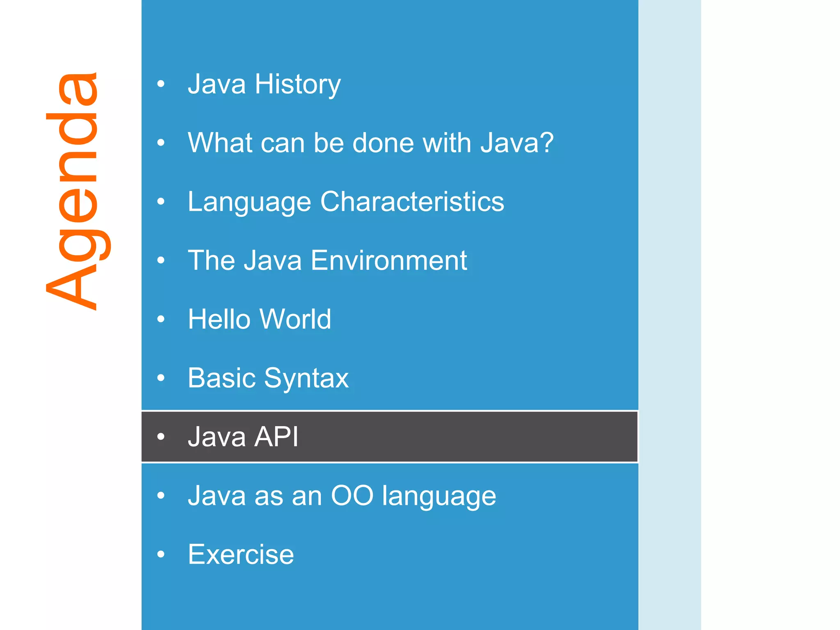Click the 'Java History' agenda item
The height and width of the screenshot is (630, 840).
[264, 84]
